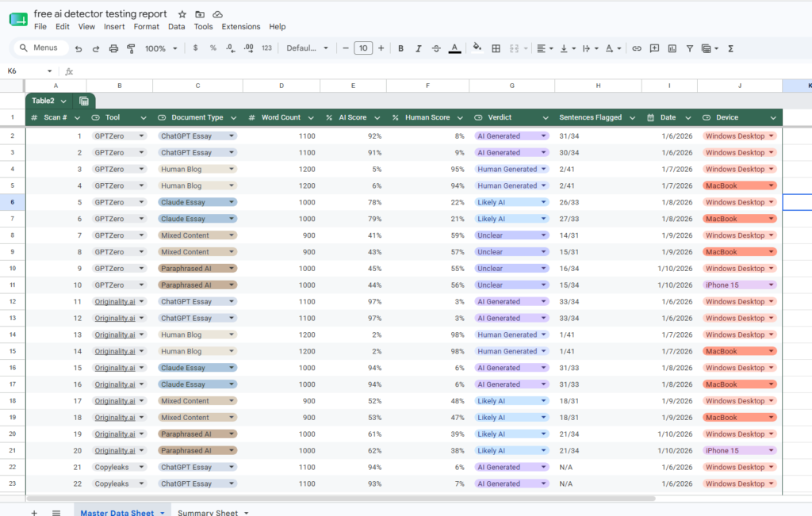Print the spreadsheet via printer icon
This screenshot has height=516, width=812.
pos(113,48)
